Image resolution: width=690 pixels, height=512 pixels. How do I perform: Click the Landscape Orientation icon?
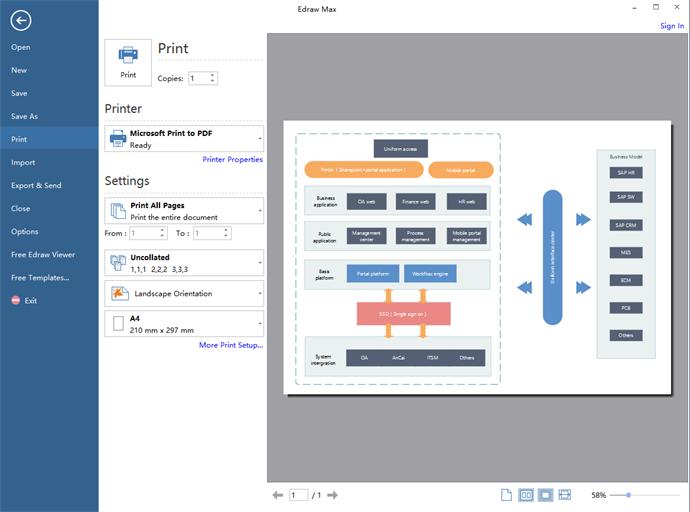coord(120,293)
